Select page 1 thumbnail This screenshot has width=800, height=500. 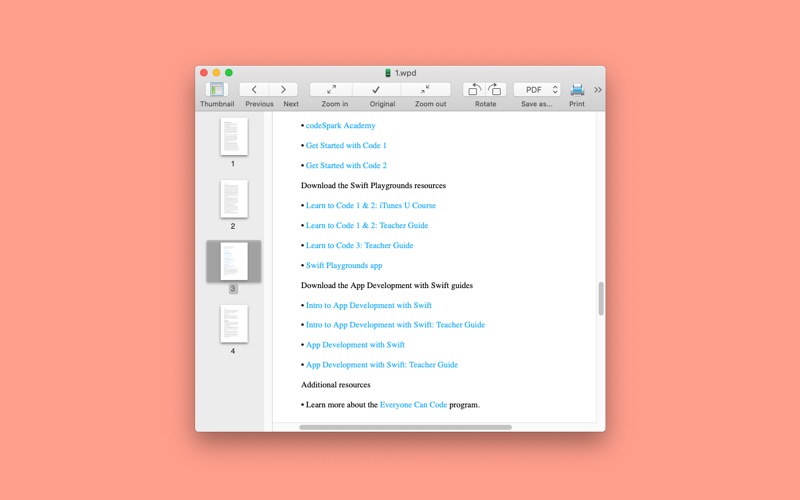pyautogui.click(x=234, y=136)
